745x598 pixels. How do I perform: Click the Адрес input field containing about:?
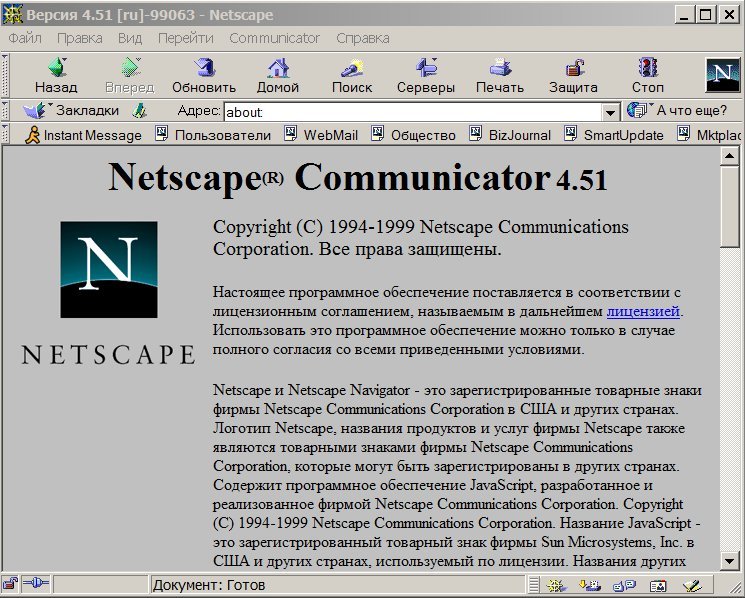(413, 112)
